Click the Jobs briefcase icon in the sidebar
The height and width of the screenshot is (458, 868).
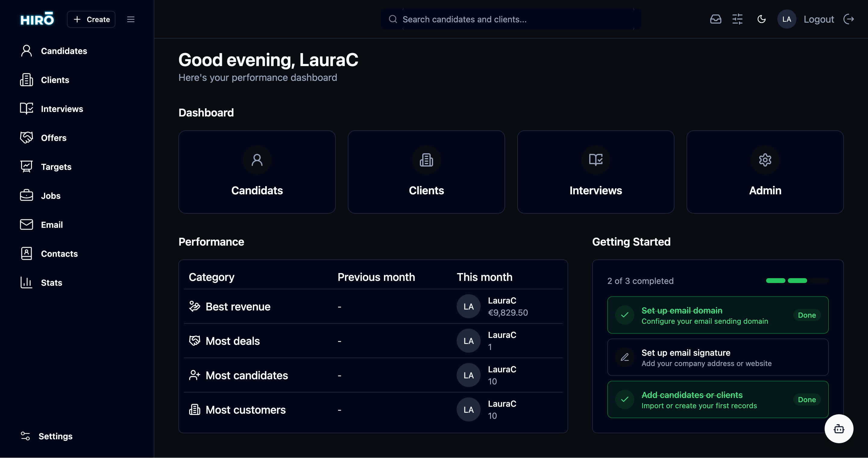point(27,195)
